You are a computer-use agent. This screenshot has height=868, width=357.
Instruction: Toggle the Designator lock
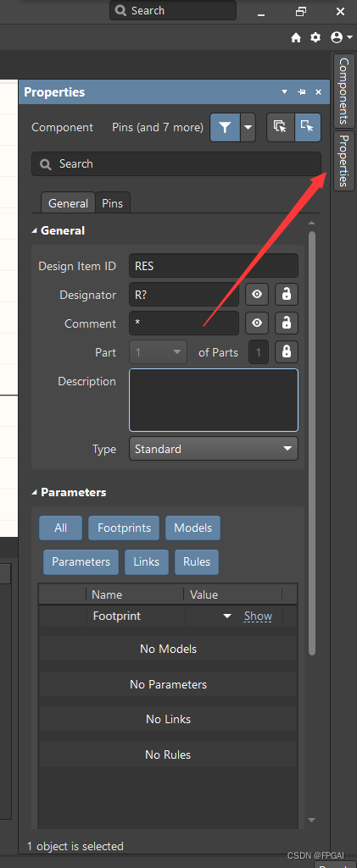(287, 295)
